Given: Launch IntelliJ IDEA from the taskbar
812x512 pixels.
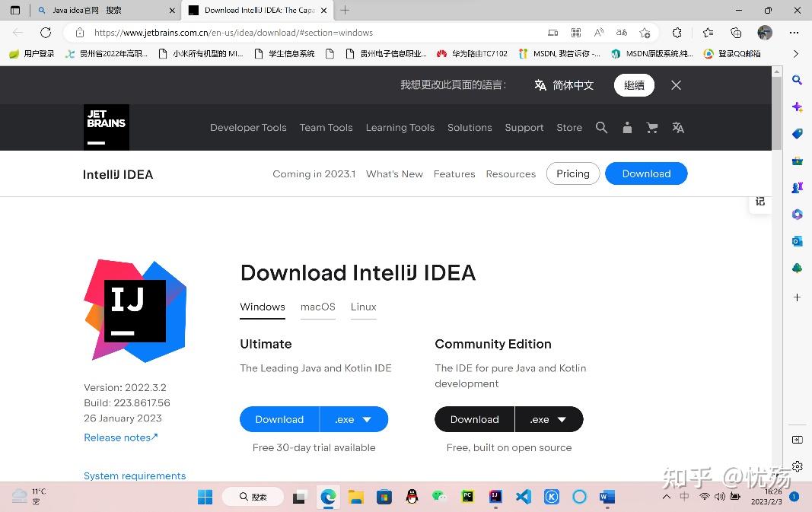Looking at the screenshot, I should (495, 496).
